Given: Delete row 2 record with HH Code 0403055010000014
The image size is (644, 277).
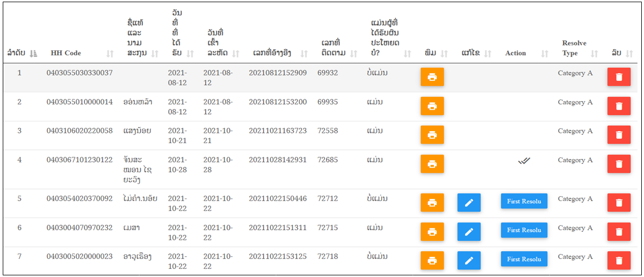Looking at the screenshot, I should [x=619, y=106].
